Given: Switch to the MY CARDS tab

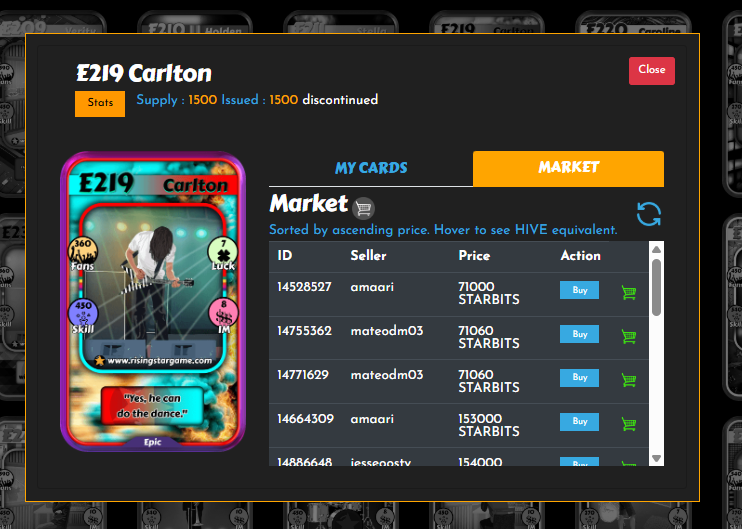Looking at the screenshot, I should (x=371, y=168).
